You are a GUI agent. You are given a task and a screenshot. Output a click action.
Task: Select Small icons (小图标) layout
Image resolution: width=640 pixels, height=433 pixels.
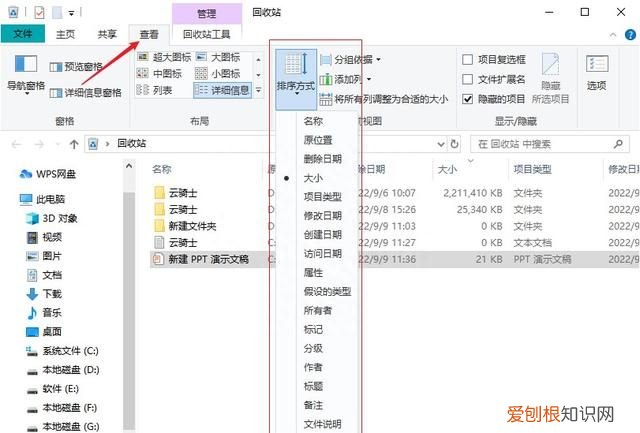(218, 74)
